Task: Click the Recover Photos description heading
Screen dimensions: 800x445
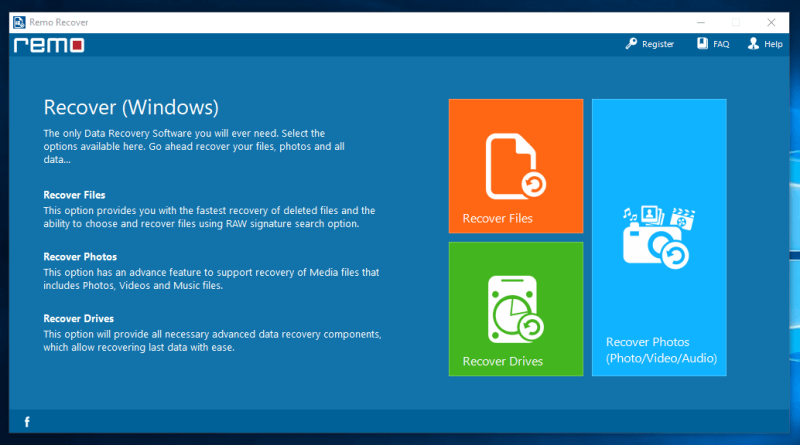Action: coord(78,257)
